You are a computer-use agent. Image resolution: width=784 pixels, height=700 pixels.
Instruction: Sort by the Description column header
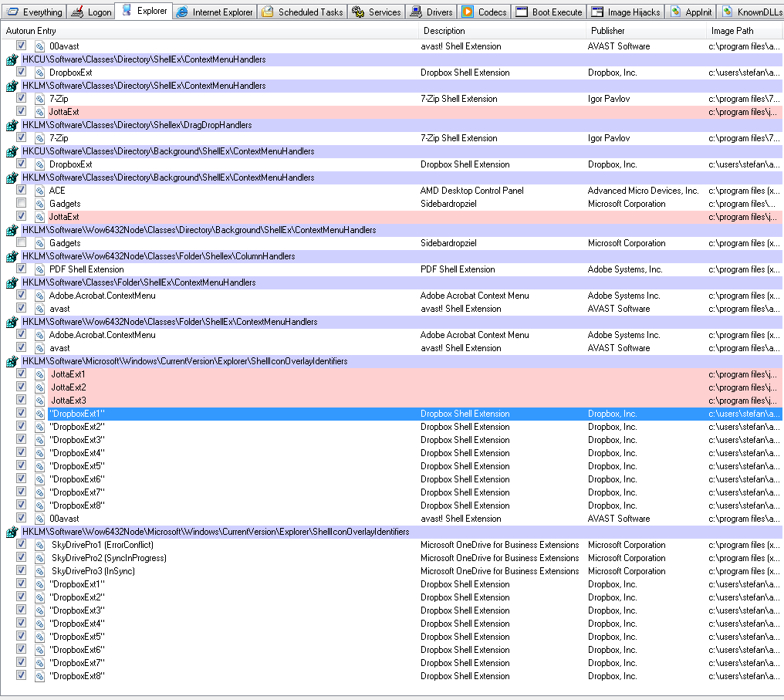502,31
